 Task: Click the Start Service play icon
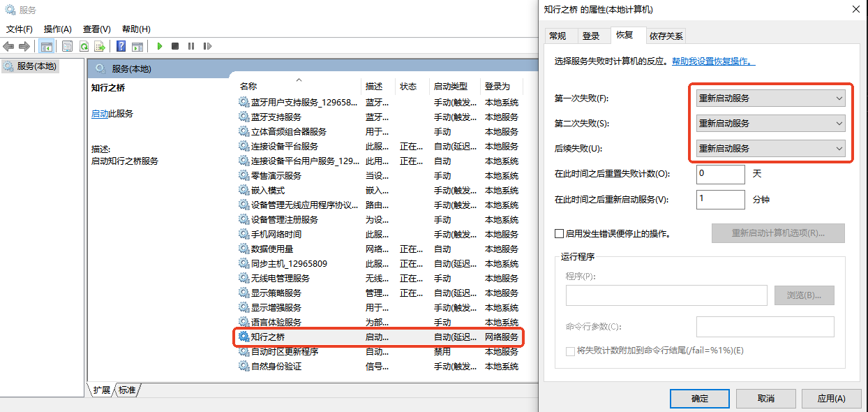(160, 46)
